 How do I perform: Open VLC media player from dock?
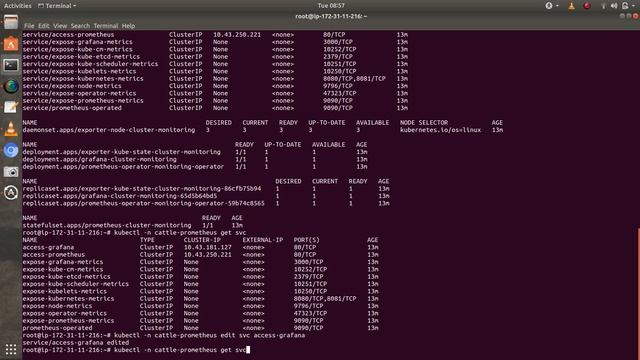click(11, 129)
